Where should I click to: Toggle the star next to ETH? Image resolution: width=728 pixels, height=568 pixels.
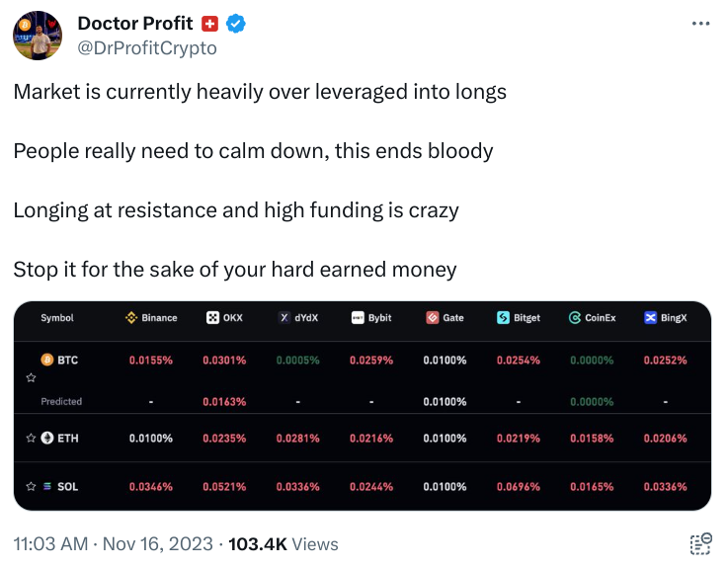31,438
